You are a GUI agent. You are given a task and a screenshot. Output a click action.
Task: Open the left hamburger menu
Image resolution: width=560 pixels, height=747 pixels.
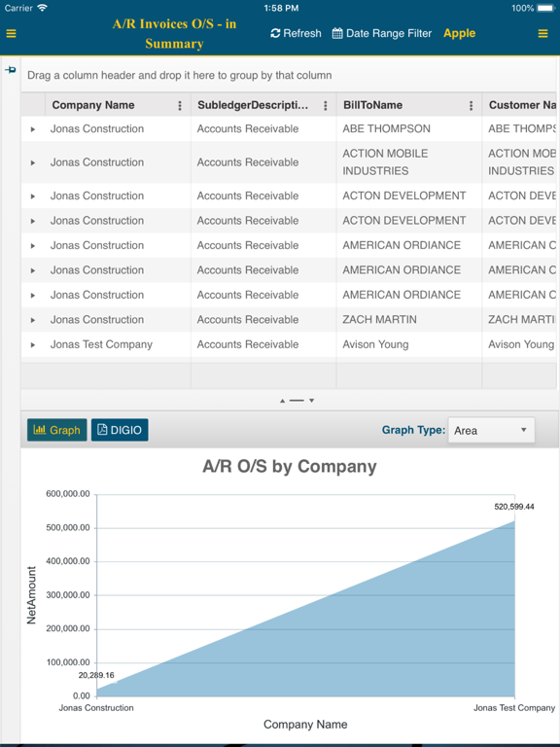11,34
